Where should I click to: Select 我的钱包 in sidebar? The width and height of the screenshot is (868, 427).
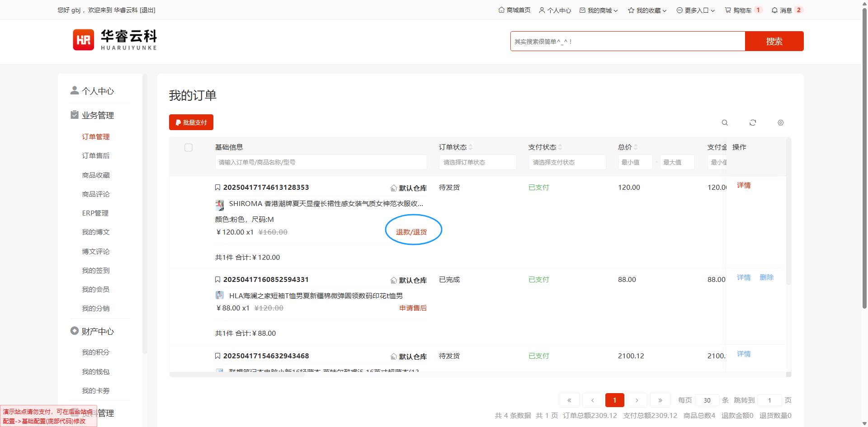coord(95,371)
